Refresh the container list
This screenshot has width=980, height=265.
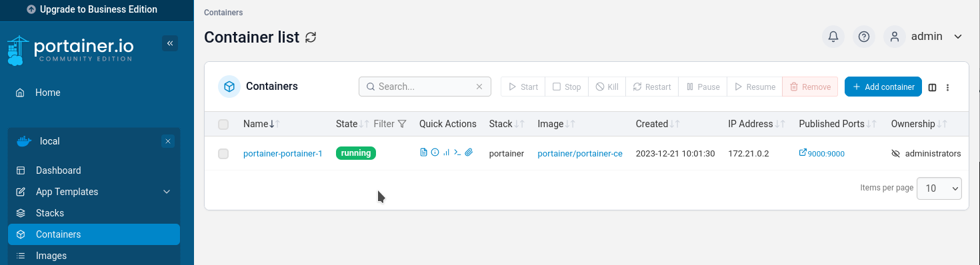click(x=311, y=37)
